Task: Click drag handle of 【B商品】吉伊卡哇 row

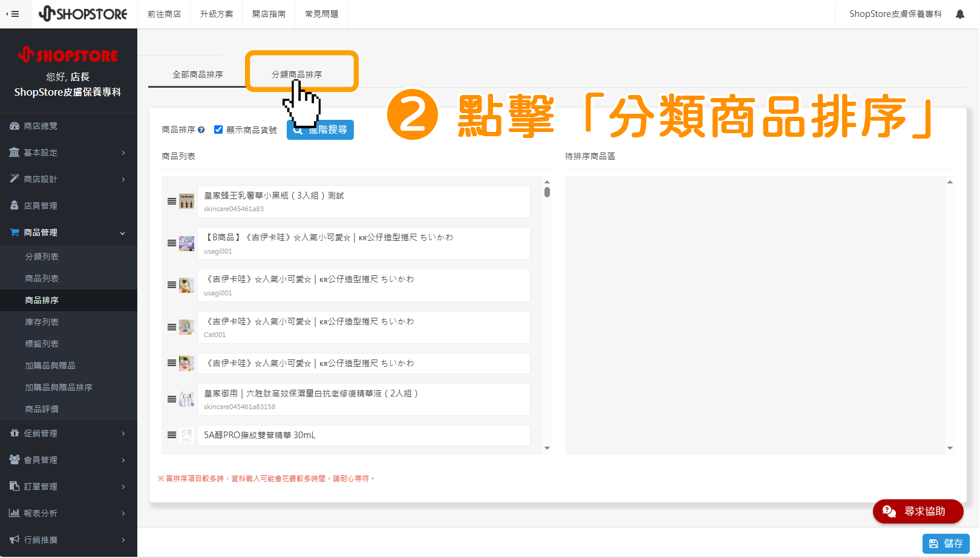Action: click(172, 243)
